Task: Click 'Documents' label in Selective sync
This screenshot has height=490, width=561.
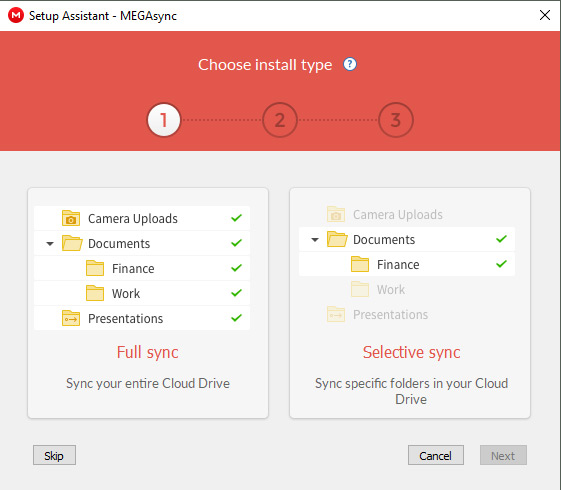Action: (384, 240)
